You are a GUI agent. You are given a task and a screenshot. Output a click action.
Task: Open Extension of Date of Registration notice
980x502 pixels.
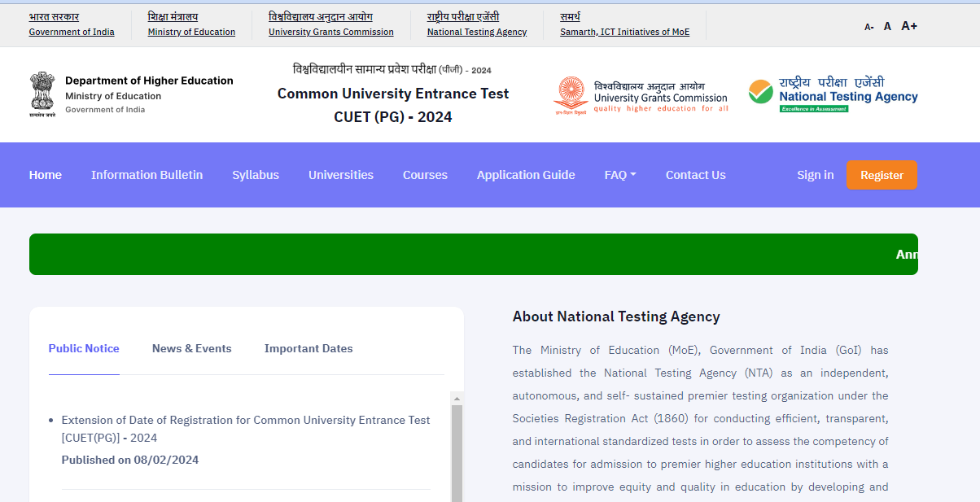246,429
